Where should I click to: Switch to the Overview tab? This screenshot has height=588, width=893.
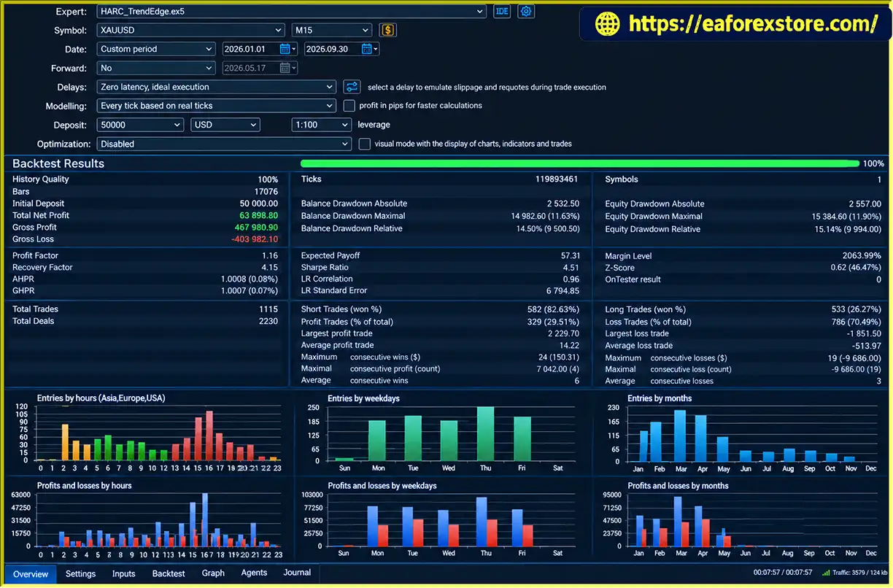click(x=31, y=574)
